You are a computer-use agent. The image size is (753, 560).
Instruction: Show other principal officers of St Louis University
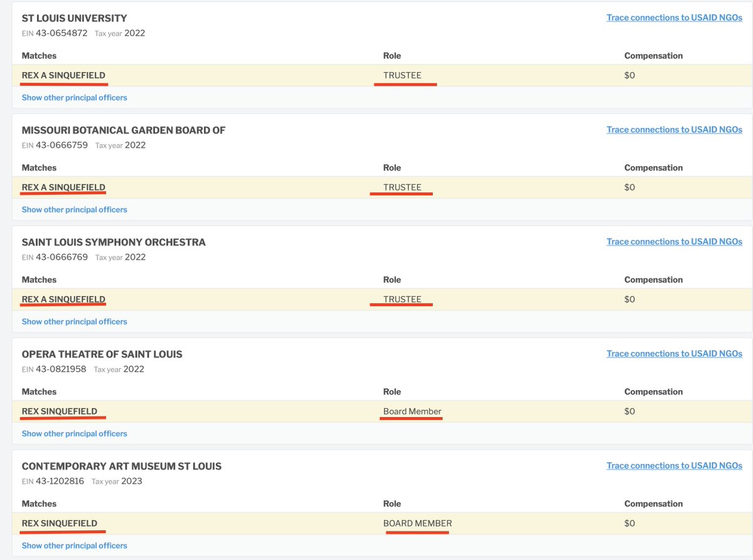(74, 98)
